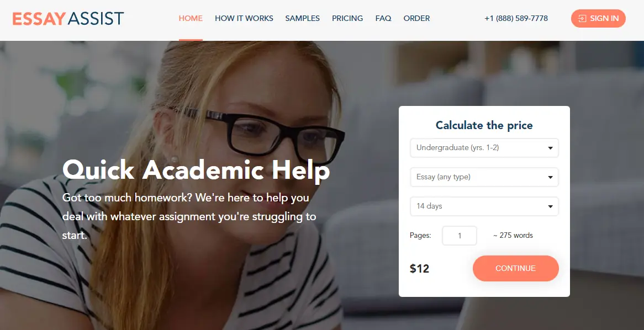Click the Sign In button
Image resolution: width=644 pixels, height=330 pixels.
click(x=598, y=18)
